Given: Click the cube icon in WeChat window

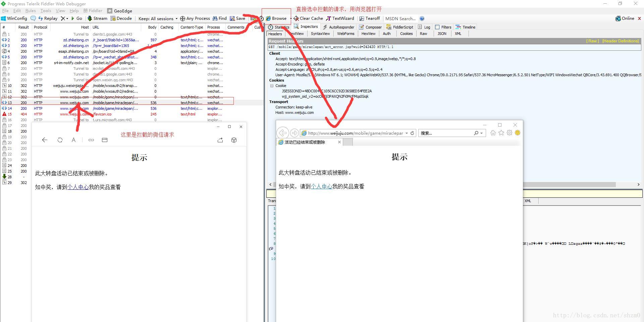Looking at the screenshot, I should pyautogui.click(x=234, y=140).
